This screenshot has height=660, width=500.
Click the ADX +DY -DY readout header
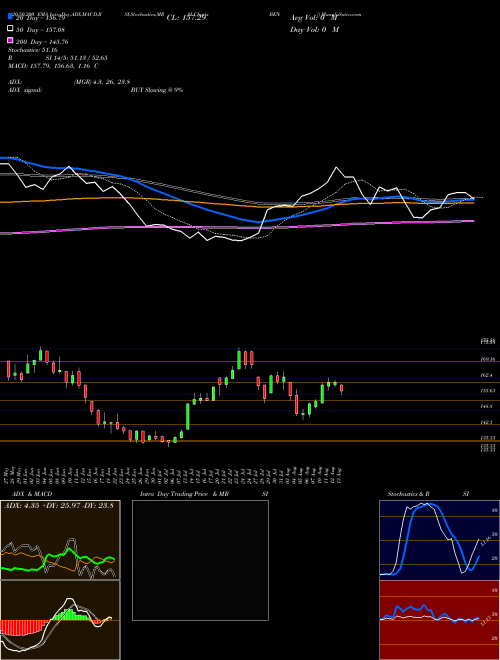[59, 505]
